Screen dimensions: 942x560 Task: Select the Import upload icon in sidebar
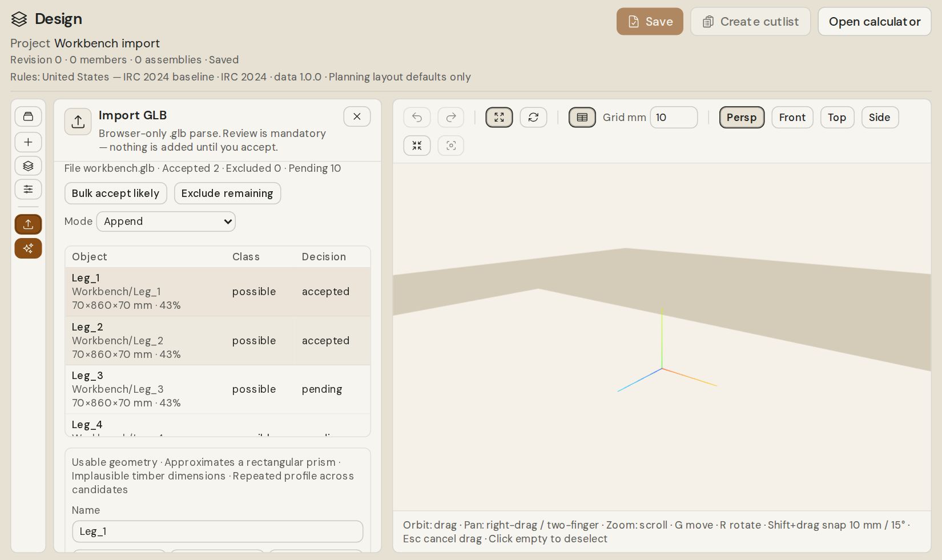click(x=28, y=224)
